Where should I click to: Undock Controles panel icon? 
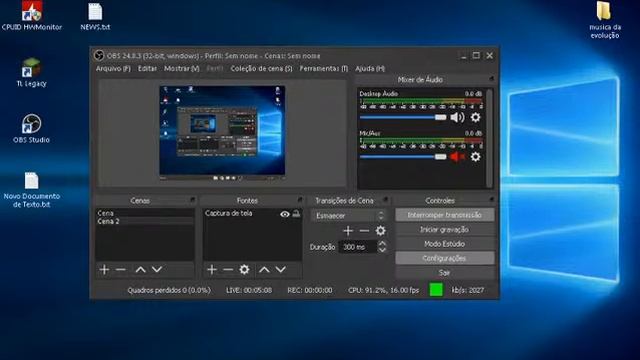point(491,199)
